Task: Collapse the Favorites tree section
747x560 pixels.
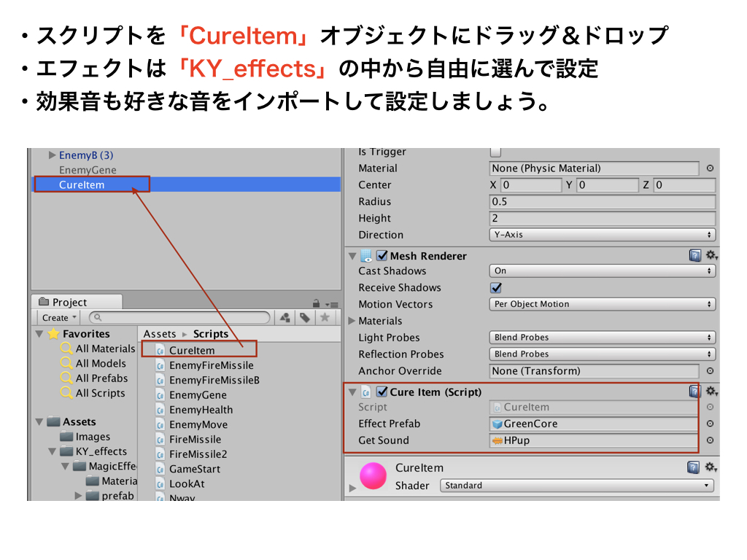Action: click(39, 334)
